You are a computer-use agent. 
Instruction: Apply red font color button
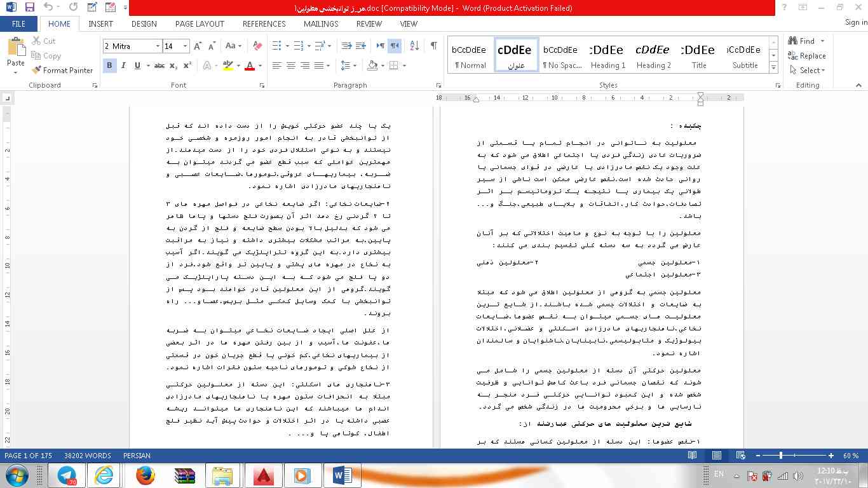pyautogui.click(x=249, y=65)
